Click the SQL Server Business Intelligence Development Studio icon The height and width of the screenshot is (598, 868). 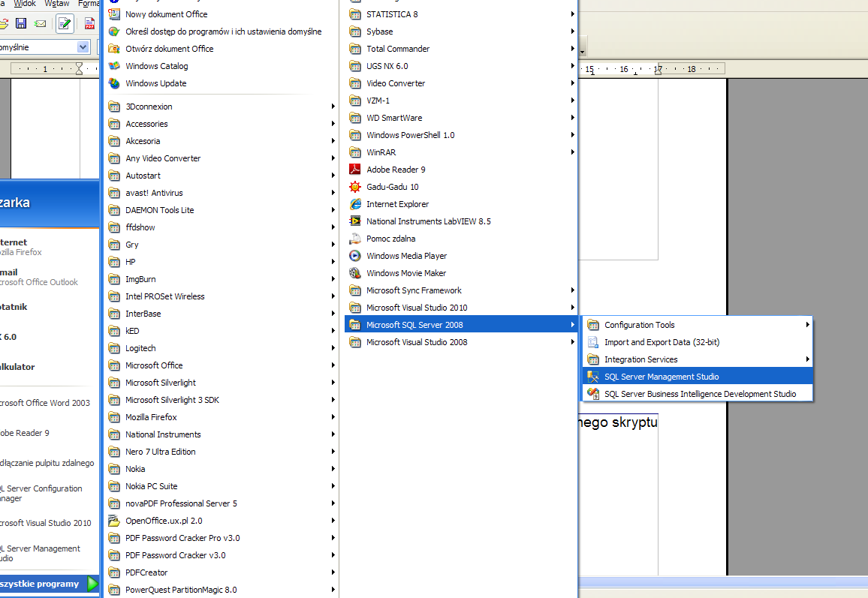pos(593,394)
